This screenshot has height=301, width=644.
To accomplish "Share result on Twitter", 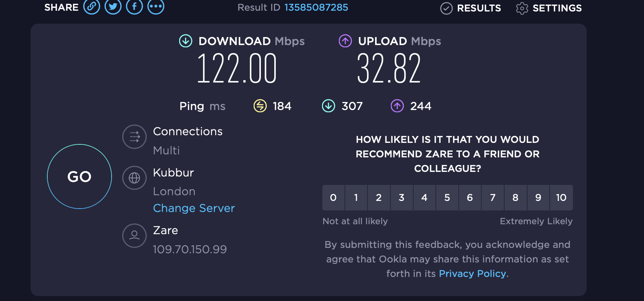I will pyautogui.click(x=113, y=6).
